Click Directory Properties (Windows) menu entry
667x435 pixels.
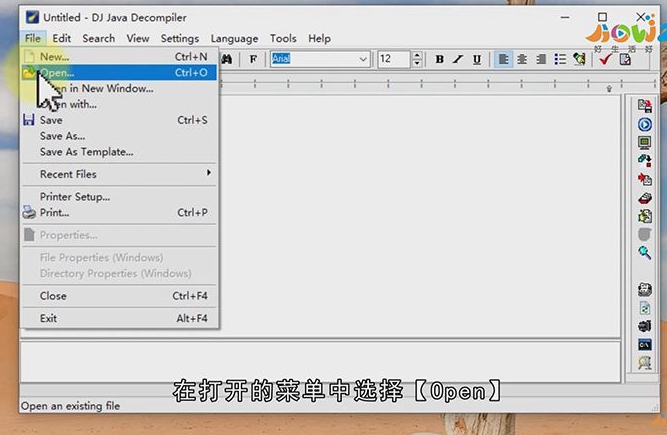119,273
